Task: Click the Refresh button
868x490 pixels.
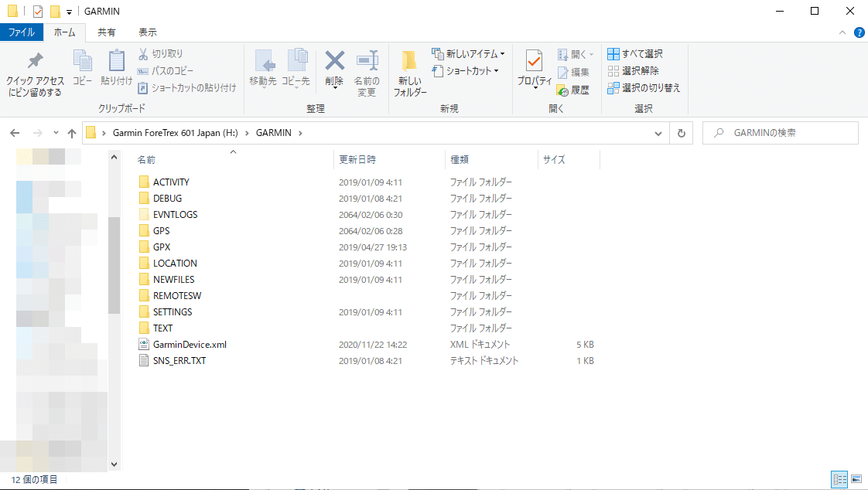Action: click(682, 133)
